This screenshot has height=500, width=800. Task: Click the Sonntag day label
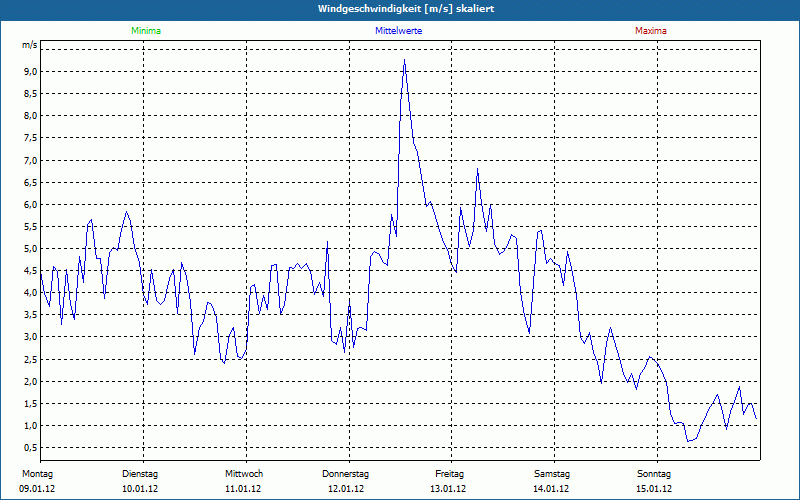[x=654, y=474]
